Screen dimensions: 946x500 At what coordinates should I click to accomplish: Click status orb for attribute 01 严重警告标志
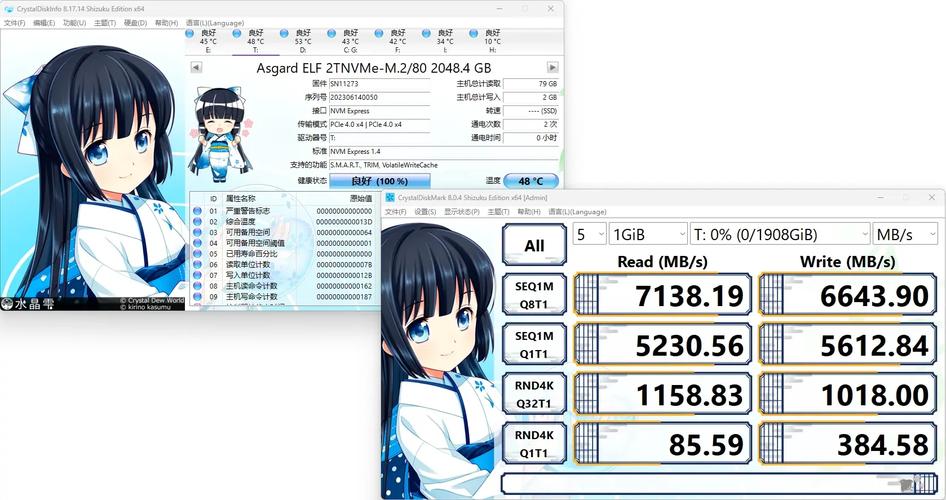click(197, 211)
